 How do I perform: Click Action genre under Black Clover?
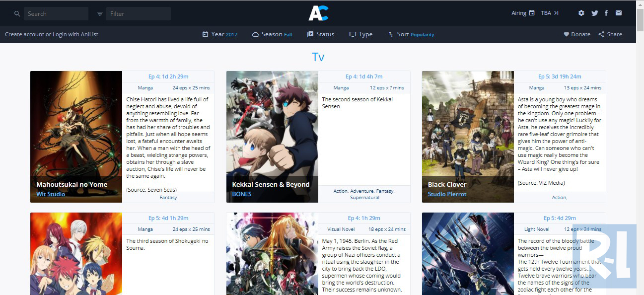pyautogui.click(x=559, y=198)
